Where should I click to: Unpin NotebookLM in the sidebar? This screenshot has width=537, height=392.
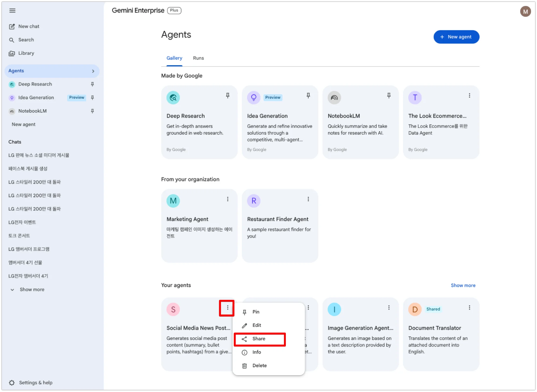(92, 111)
